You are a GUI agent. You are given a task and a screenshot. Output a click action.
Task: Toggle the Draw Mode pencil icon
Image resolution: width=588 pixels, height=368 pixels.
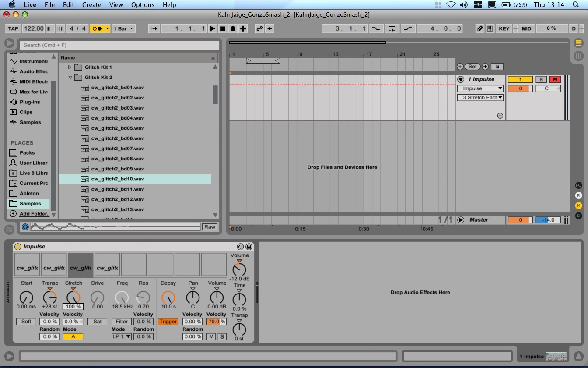click(x=480, y=28)
